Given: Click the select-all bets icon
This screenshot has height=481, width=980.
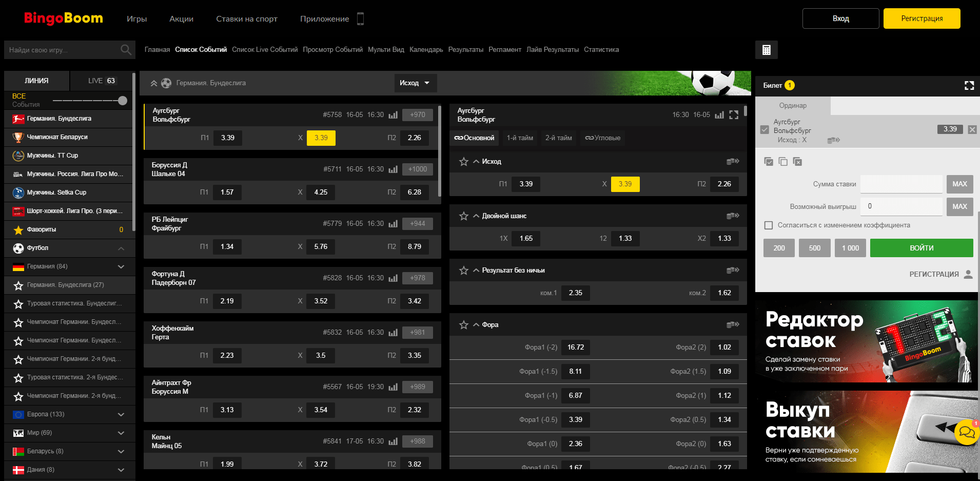Looking at the screenshot, I should click(x=769, y=162).
